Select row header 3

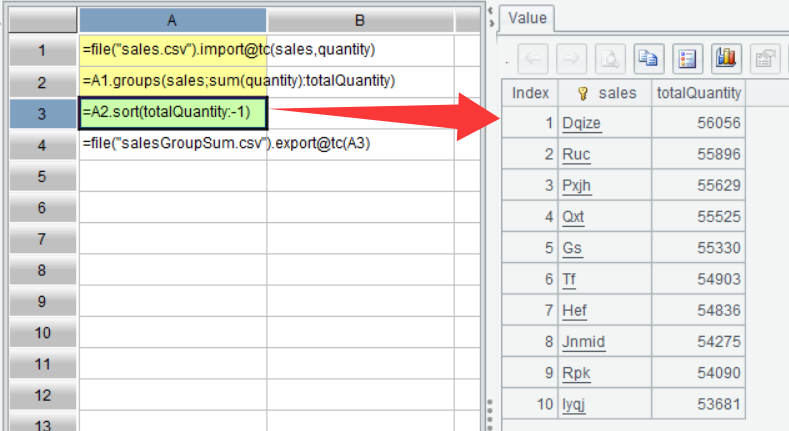(x=41, y=114)
